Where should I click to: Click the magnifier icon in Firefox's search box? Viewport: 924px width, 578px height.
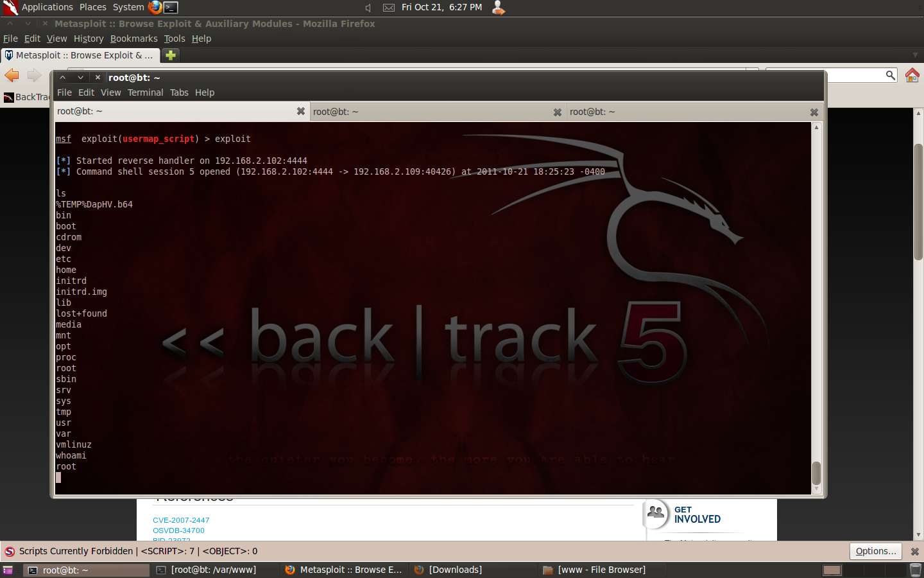coord(890,75)
